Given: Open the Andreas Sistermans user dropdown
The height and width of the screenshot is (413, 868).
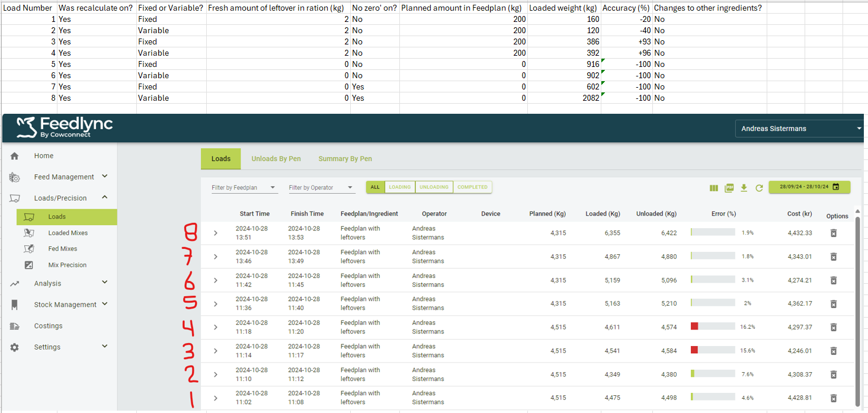Looking at the screenshot, I should click(799, 129).
